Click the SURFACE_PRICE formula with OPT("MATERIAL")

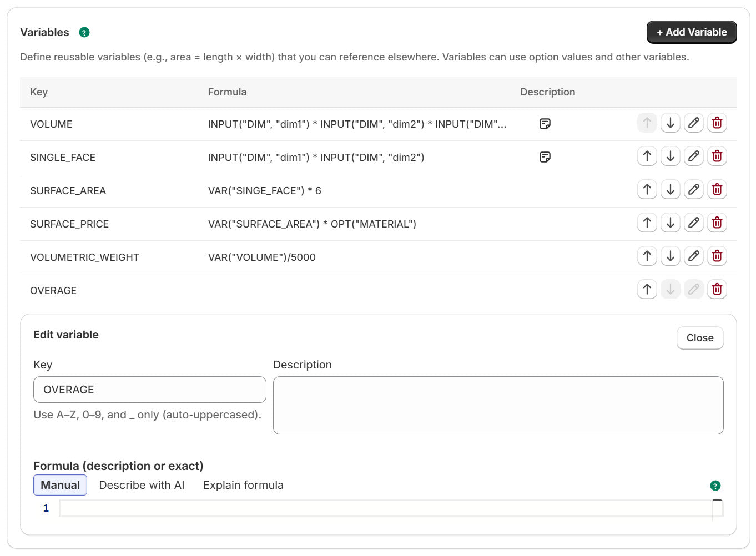[312, 224]
